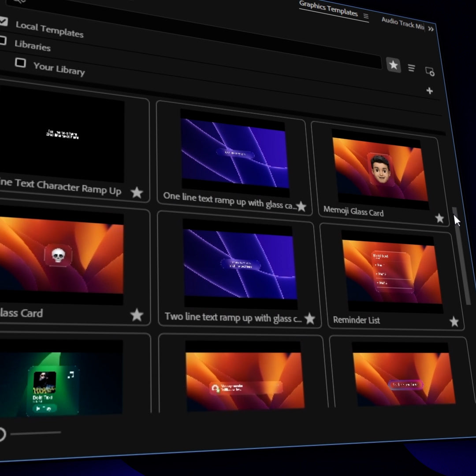Favorite the skull Glass Card template
The height and width of the screenshot is (476, 476).
point(137,315)
